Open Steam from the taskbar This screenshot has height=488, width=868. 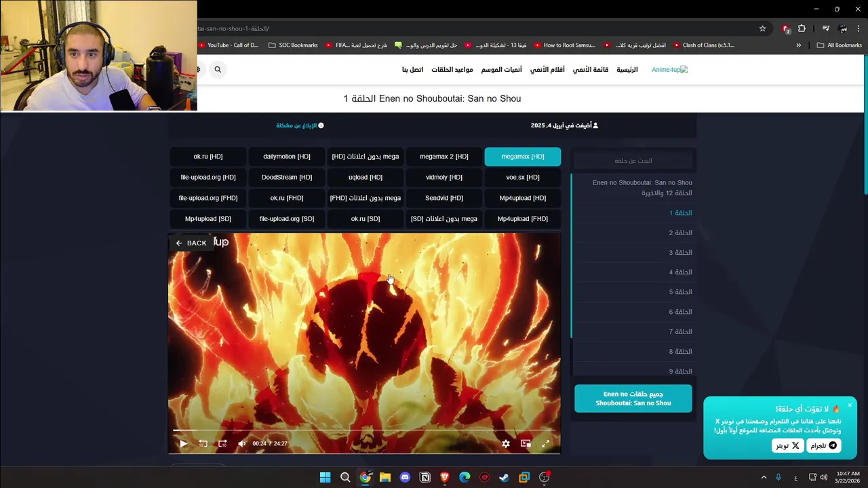(x=504, y=477)
